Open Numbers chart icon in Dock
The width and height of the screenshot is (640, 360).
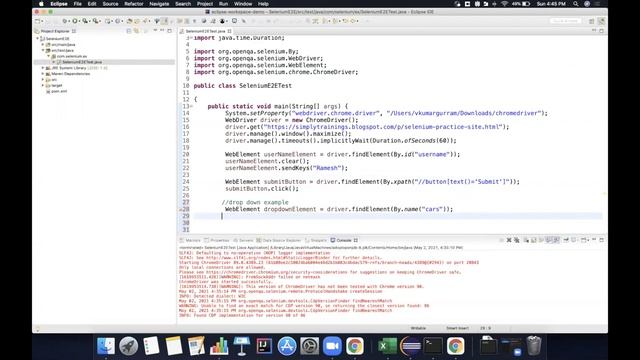[219, 346]
